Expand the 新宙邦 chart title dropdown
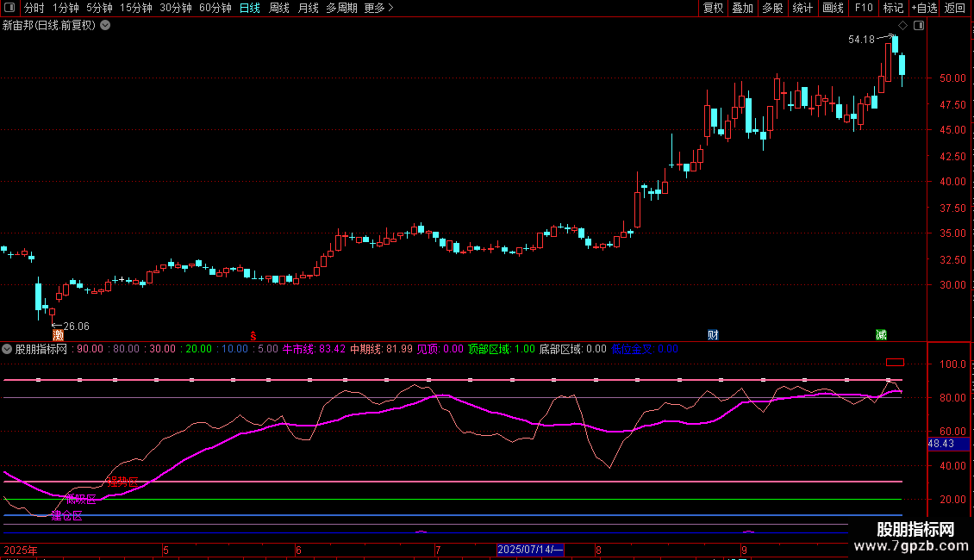 (105, 26)
